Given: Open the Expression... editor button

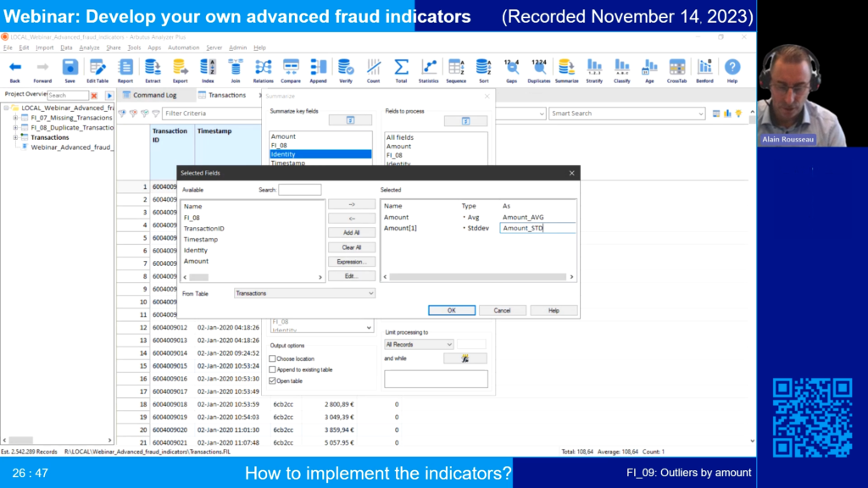Looking at the screenshot, I should tap(352, 262).
